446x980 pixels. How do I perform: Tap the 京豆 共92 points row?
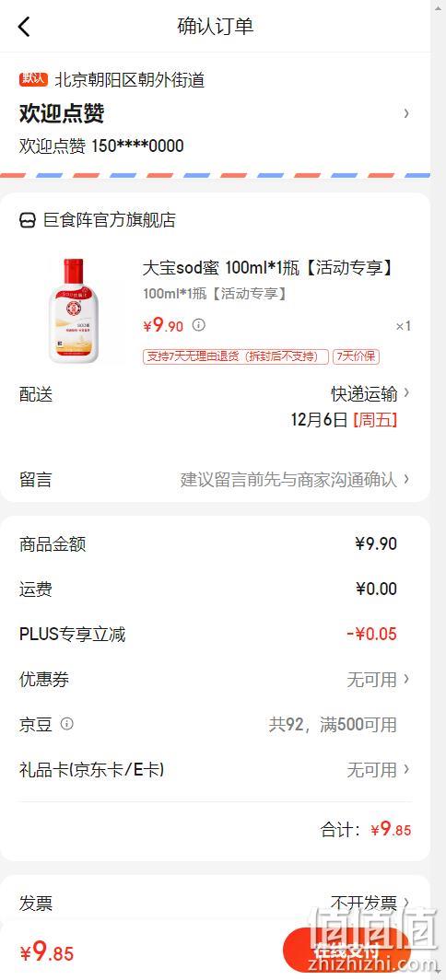coord(216,724)
